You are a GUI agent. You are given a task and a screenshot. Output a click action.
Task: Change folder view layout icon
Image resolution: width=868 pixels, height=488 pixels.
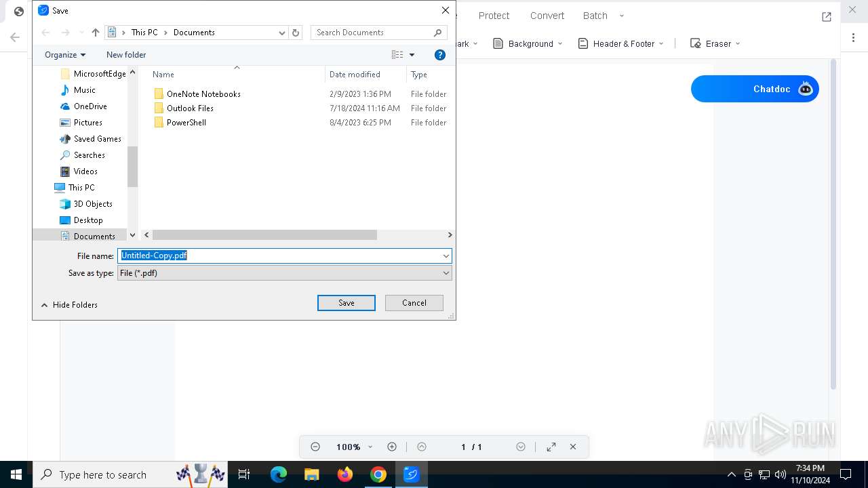(397, 55)
